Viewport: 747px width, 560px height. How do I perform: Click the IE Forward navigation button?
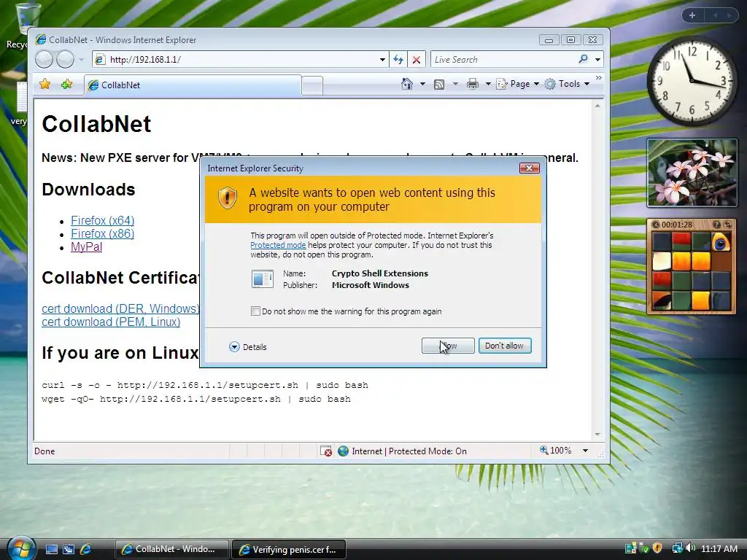click(x=65, y=60)
